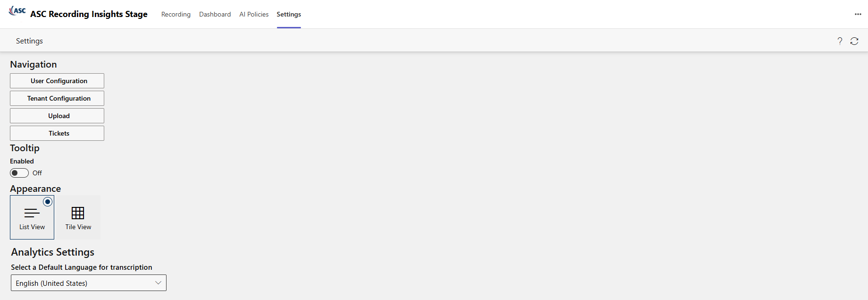The image size is (868, 300).
Task: Switch to the Dashboard tab
Action: (x=215, y=14)
